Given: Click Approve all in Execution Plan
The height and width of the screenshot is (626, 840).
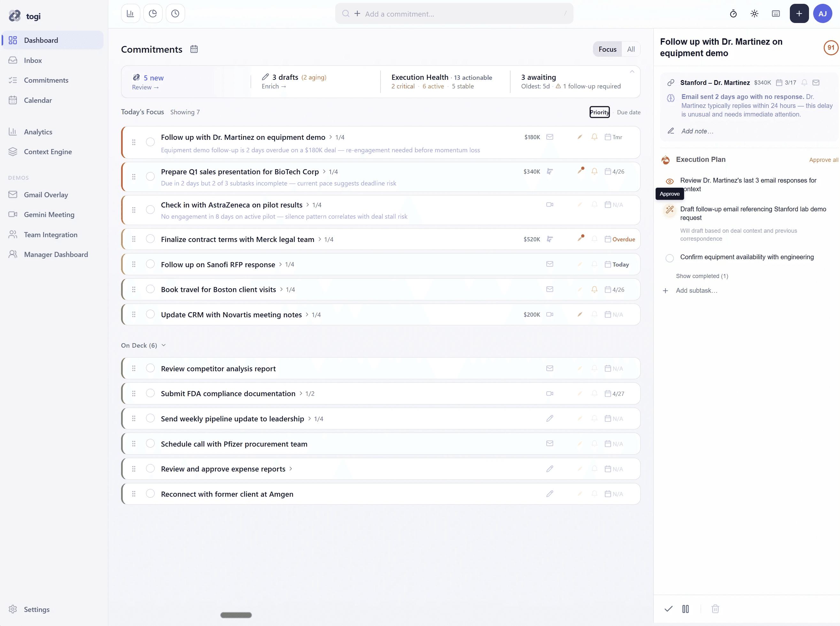Looking at the screenshot, I should pyautogui.click(x=823, y=160).
